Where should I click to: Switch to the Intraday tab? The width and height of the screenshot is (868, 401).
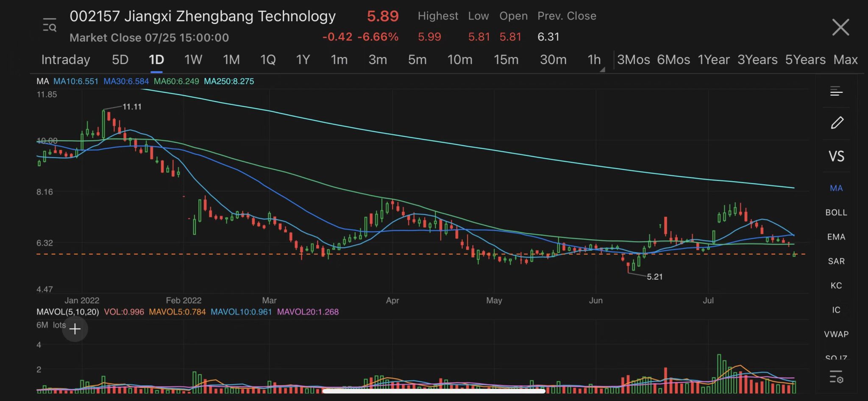coord(66,60)
